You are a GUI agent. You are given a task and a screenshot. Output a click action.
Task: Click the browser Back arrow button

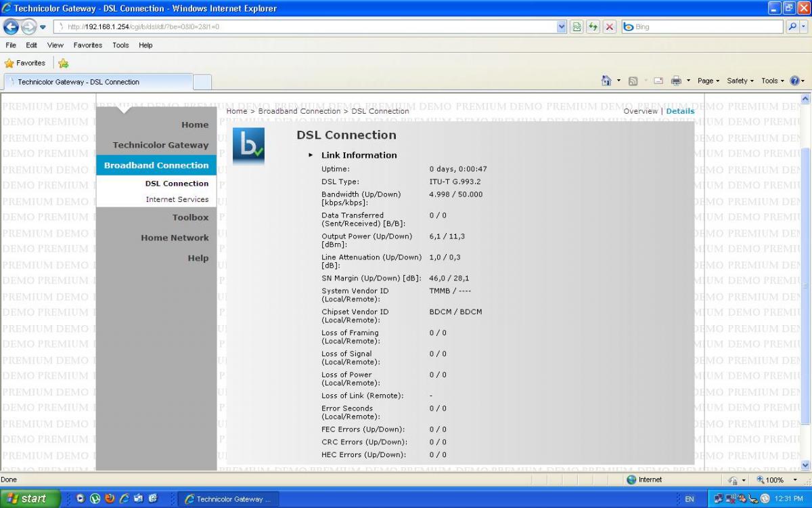point(12,26)
